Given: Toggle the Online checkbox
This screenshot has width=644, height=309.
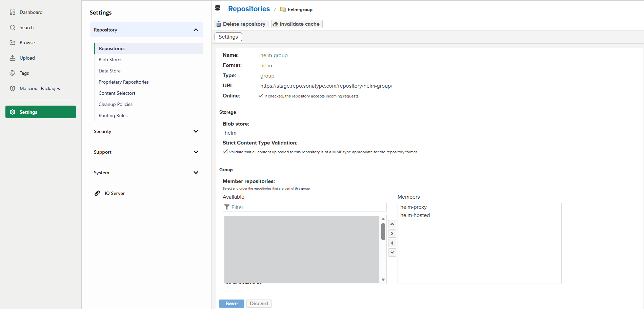Looking at the screenshot, I should pos(261,96).
